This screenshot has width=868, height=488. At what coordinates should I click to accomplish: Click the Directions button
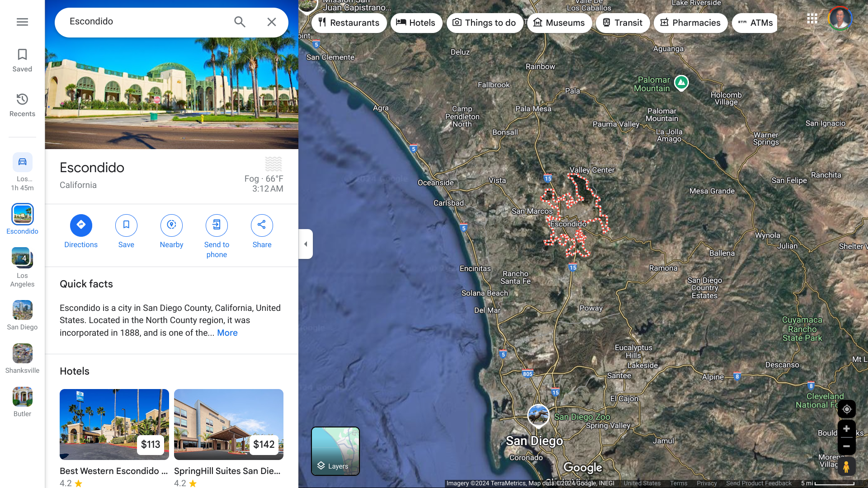coord(81,225)
